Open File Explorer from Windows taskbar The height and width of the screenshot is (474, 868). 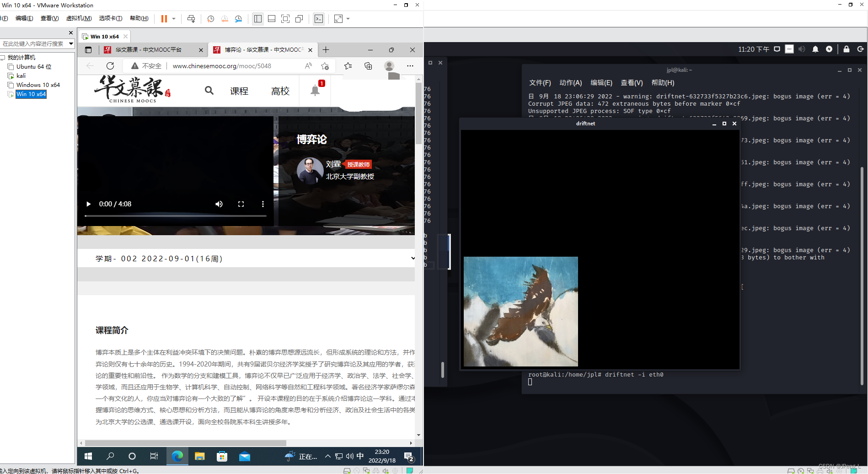point(199,456)
